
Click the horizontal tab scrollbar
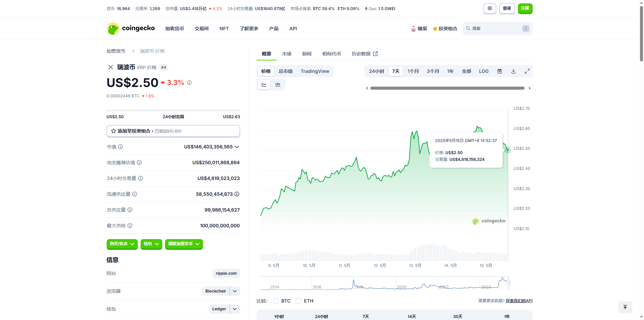(447, 88)
